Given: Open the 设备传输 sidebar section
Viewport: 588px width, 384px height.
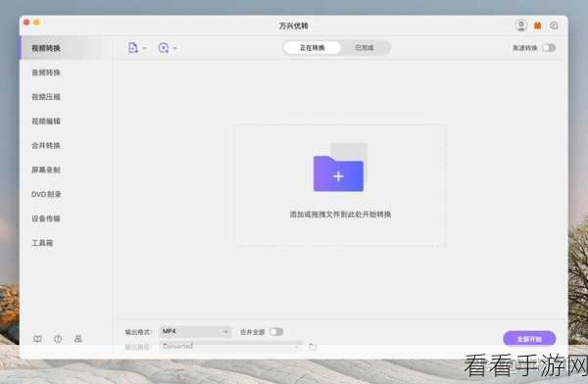Looking at the screenshot, I should click(46, 218).
